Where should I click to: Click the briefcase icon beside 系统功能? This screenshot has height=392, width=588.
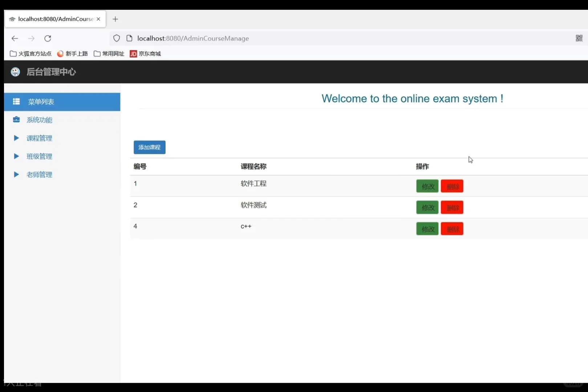[x=16, y=119]
